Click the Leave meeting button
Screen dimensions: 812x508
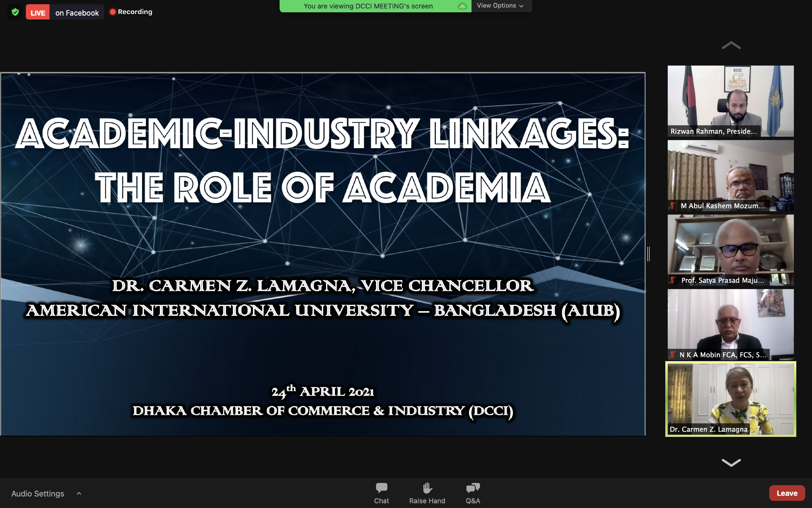pyautogui.click(x=787, y=493)
